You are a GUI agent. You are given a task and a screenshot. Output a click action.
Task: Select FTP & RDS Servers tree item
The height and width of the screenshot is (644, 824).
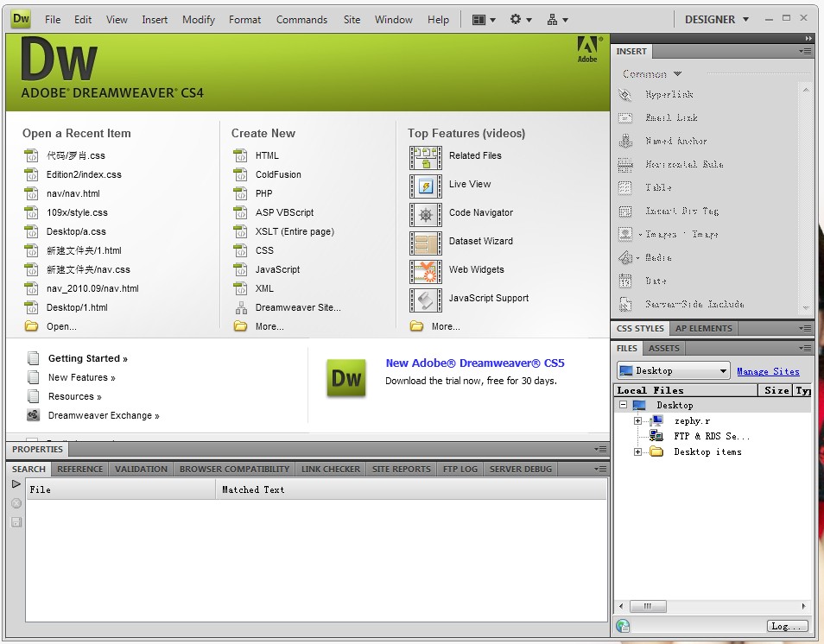tap(712, 436)
